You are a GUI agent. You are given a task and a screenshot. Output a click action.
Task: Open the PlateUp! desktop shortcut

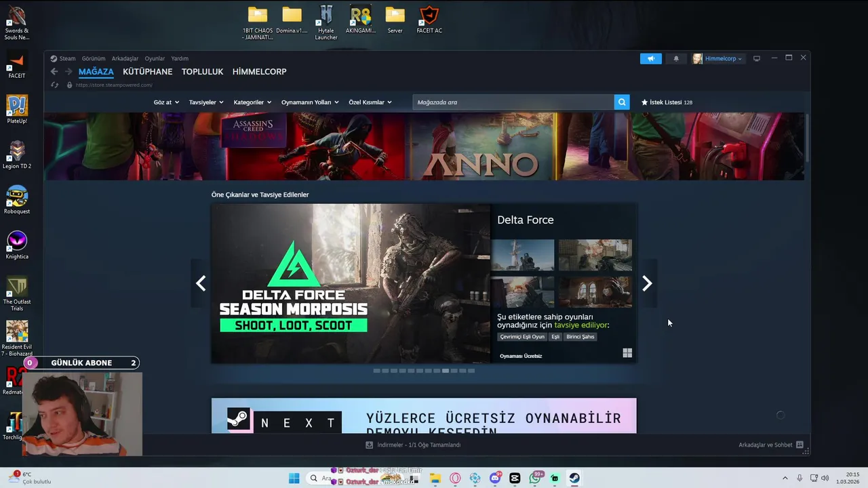[x=17, y=110]
